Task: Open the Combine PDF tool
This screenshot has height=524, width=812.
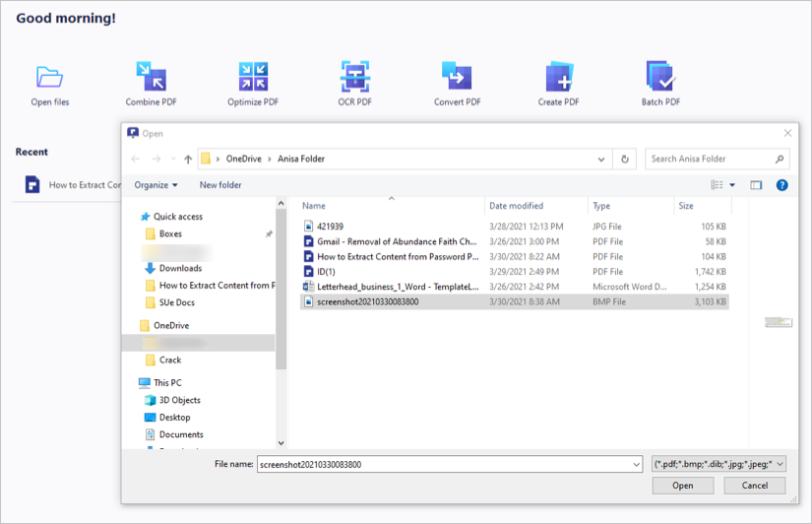Action: click(151, 77)
